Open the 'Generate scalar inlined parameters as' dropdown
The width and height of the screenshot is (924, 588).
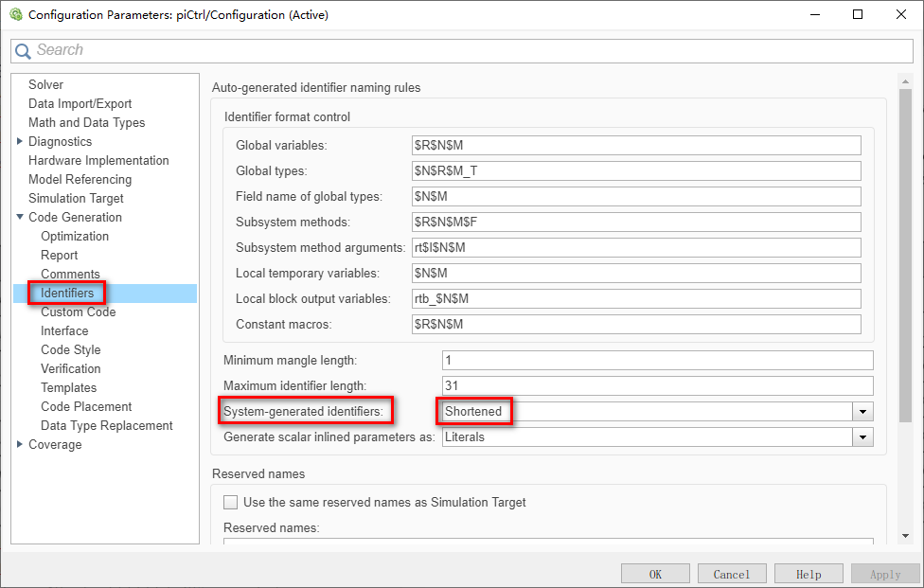(862, 437)
